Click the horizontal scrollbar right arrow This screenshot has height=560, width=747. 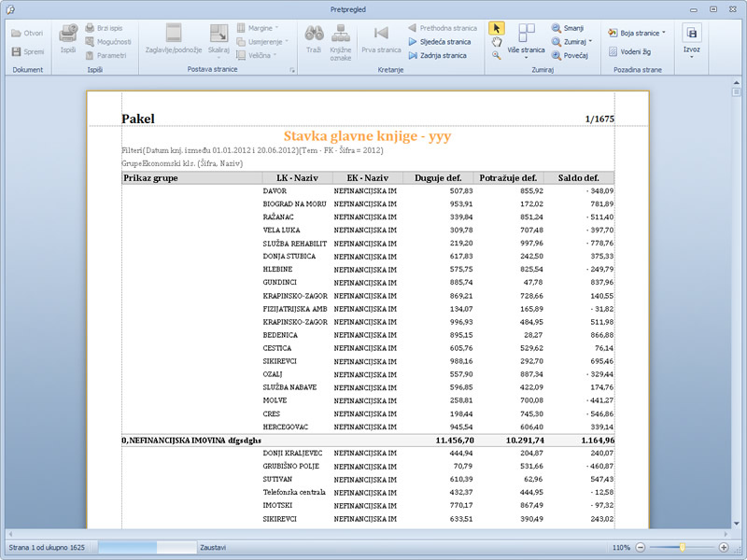point(726,534)
